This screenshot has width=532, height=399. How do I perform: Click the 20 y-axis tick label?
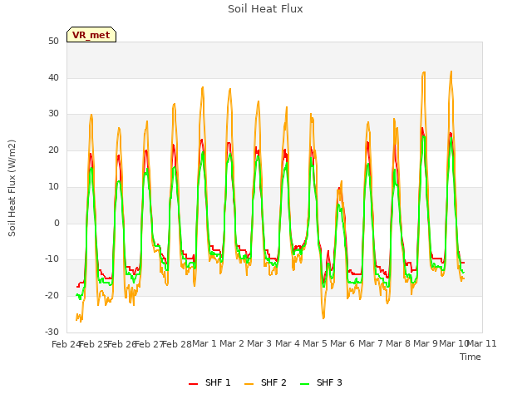click(x=53, y=150)
